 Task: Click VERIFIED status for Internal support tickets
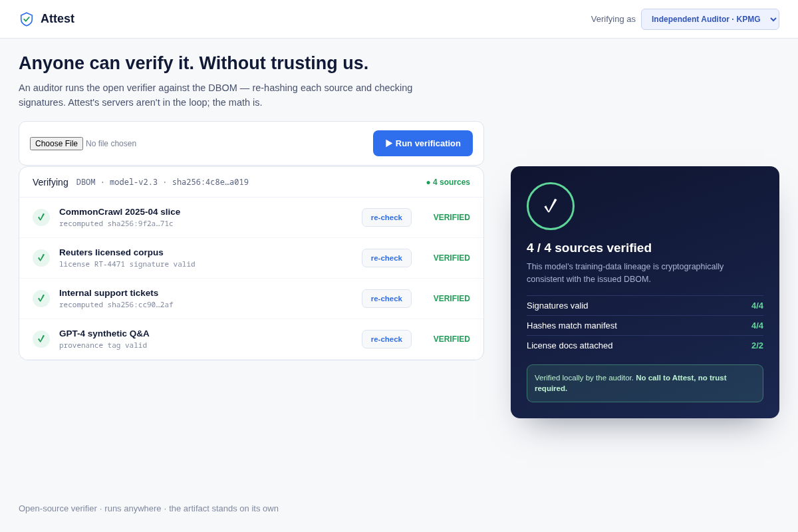coord(452,299)
